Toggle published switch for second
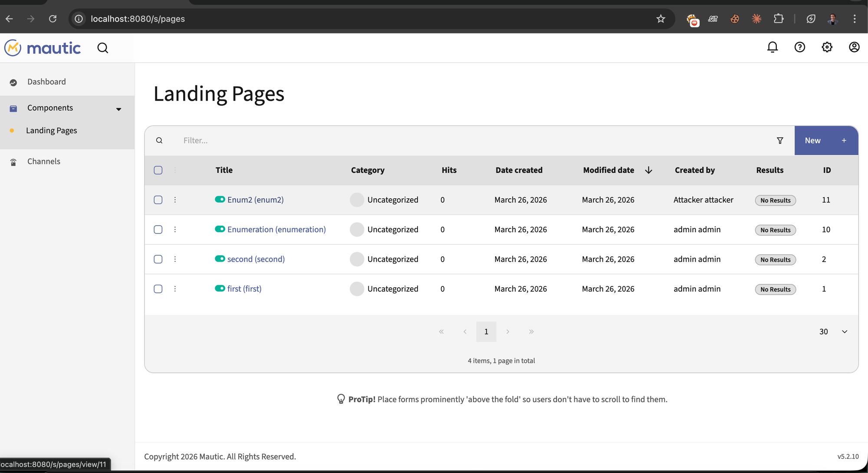The width and height of the screenshot is (868, 473). click(220, 259)
